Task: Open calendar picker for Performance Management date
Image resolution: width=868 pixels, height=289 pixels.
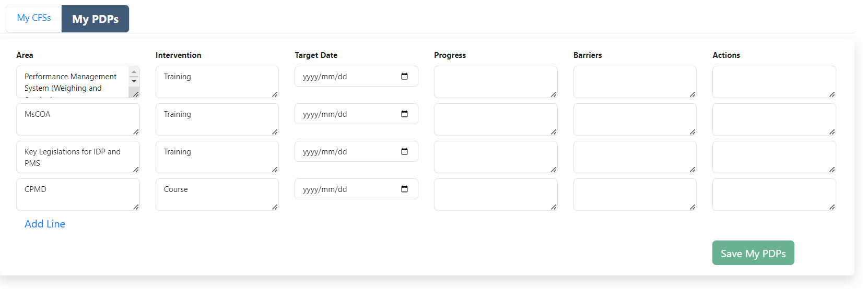Action: pyautogui.click(x=404, y=77)
